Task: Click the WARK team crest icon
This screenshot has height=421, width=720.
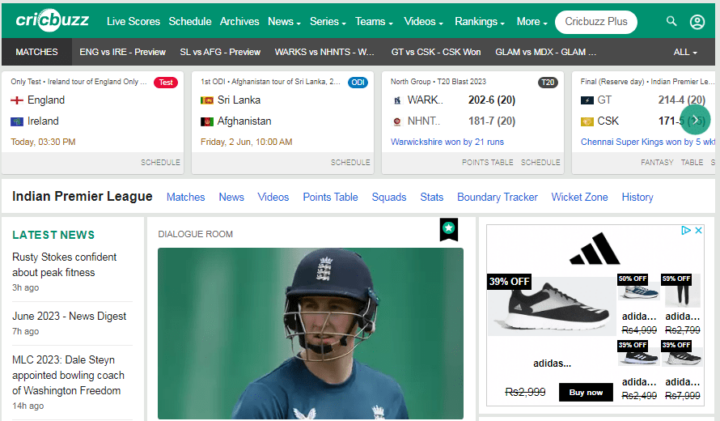Action: [397, 100]
